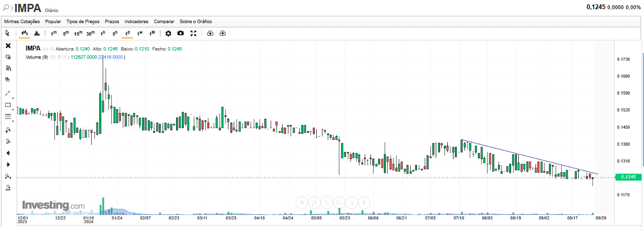Select the 15m timeframe button
The image size is (644, 227).
pos(78,33)
